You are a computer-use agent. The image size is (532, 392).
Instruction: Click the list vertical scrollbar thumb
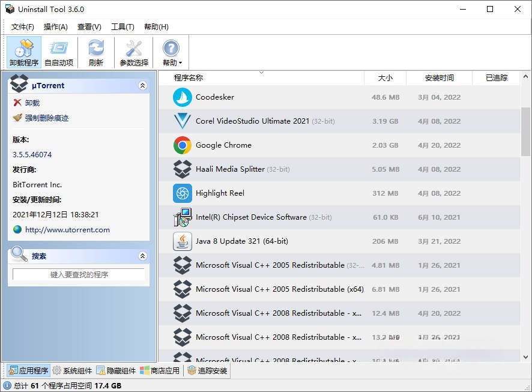(525, 131)
